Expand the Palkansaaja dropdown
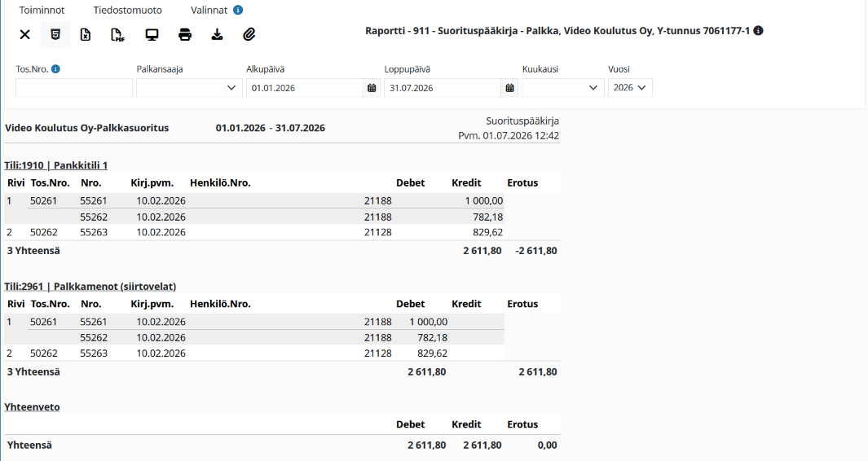Viewport: 868px width, 461px height. click(x=189, y=88)
